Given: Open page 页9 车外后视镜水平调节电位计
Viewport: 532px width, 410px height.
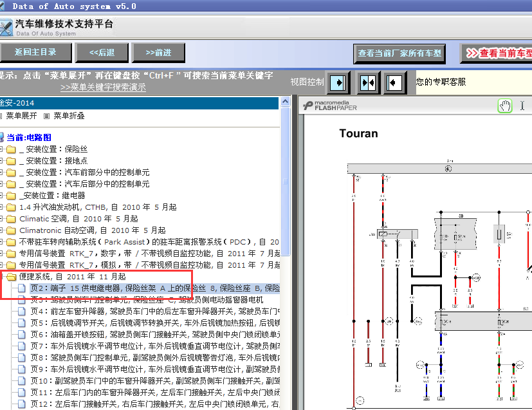Looking at the screenshot, I should (155, 369).
